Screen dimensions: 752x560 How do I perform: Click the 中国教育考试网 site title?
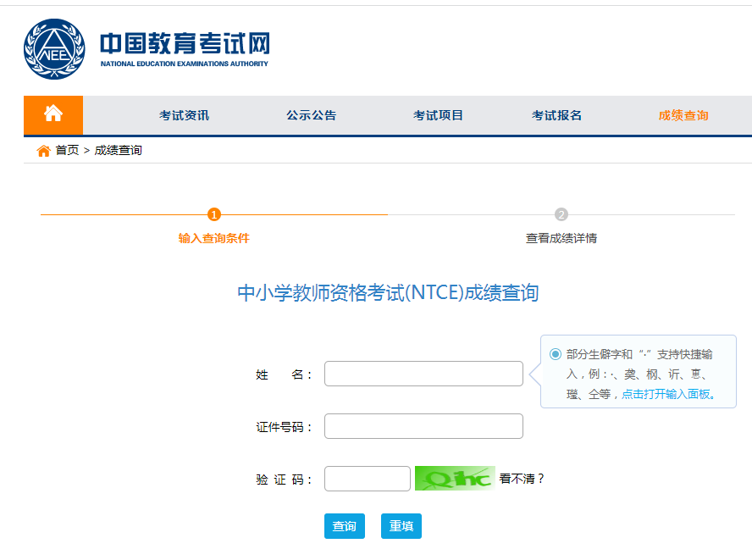point(185,44)
